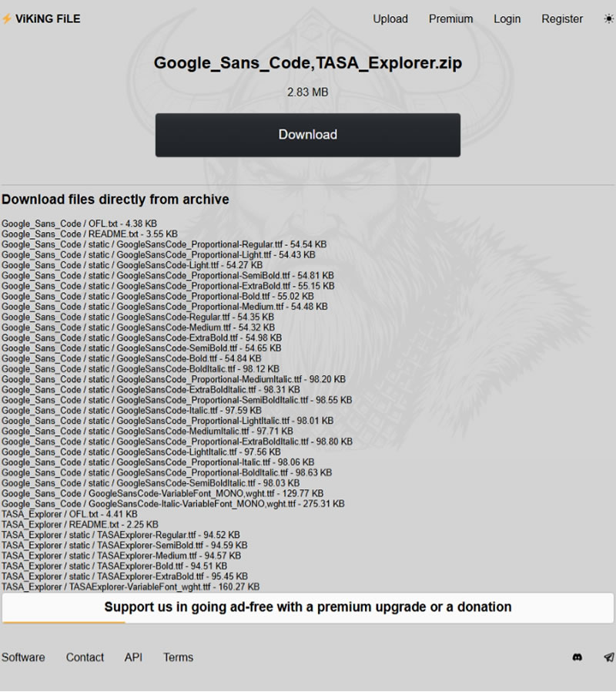Viewport: 616px width, 692px height.
Task: Download TASAExplorer-Medium.ttf
Action: [121, 556]
